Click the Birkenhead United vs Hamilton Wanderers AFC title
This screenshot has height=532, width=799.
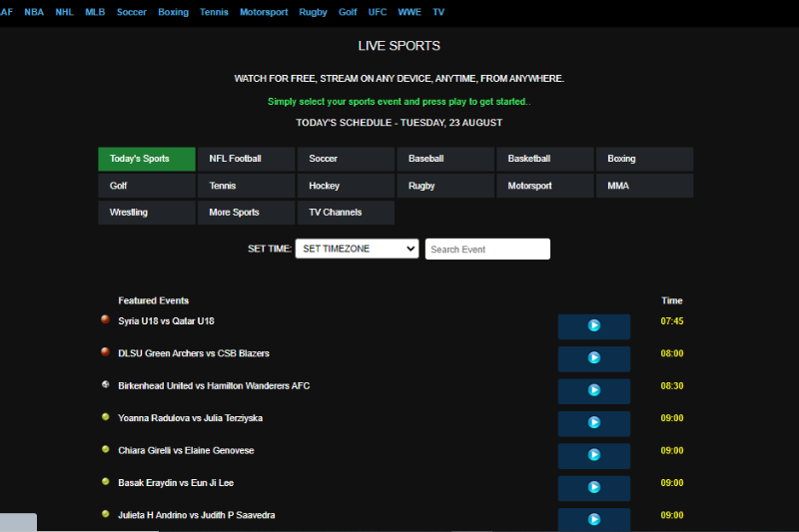[x=214, y=386]
